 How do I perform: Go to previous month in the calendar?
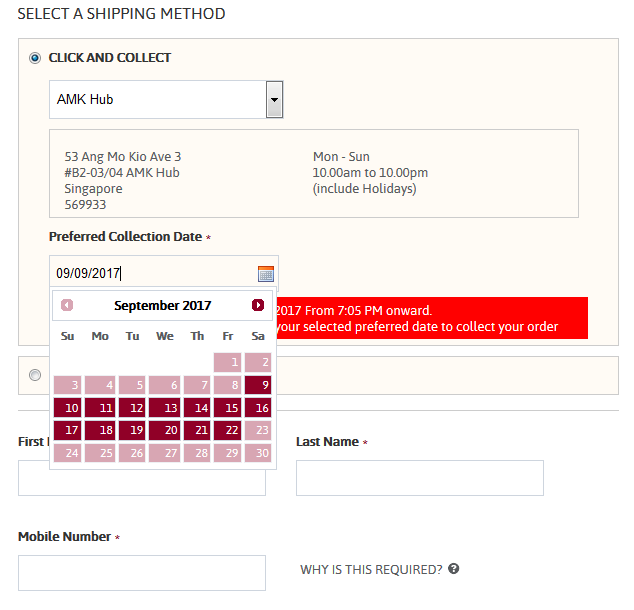point(67,305)
